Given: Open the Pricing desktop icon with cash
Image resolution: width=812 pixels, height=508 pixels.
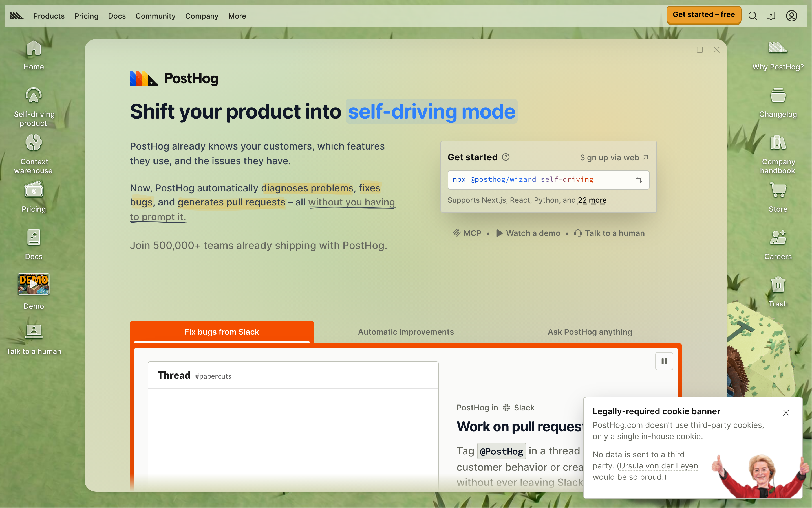Looking at the screenshot, I should [x=34, y=197].
